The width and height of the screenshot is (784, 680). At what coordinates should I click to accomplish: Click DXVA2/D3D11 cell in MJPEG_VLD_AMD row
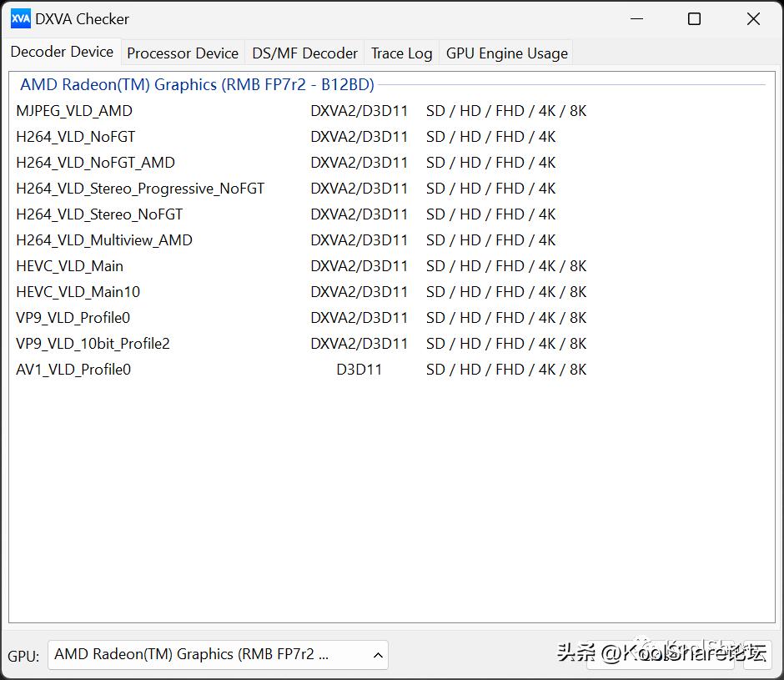point(359,111)
